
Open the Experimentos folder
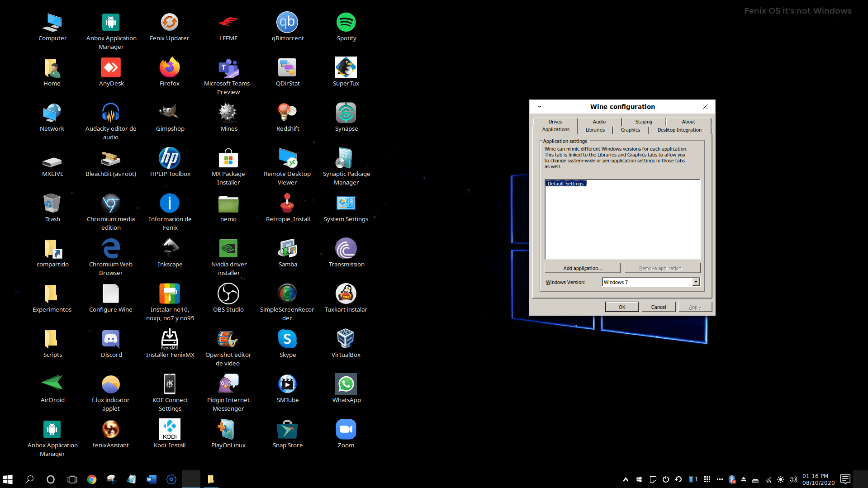52,294
